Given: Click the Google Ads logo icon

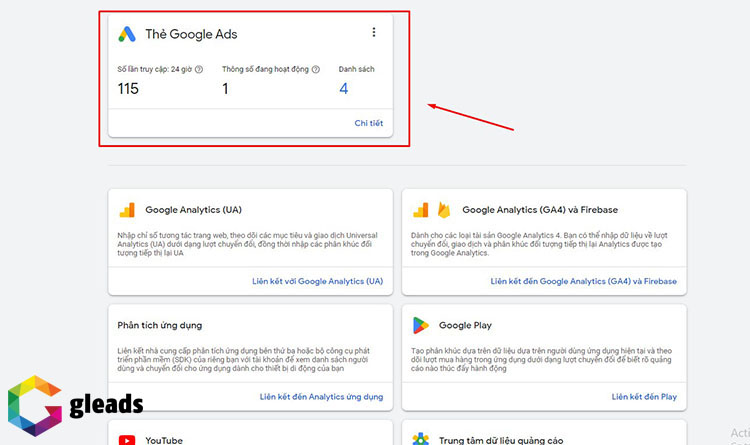Looking at the screenshot, I should click(x=127, y=34).
